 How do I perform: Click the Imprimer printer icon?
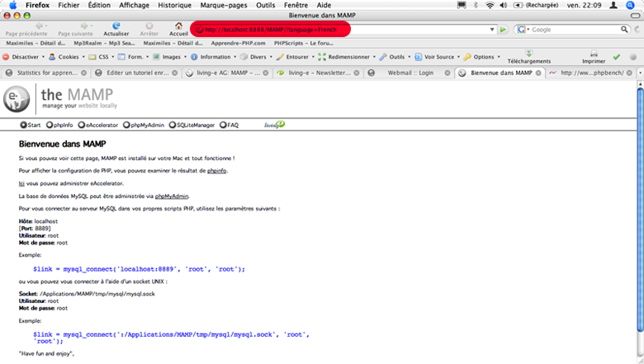click(594, 54)
